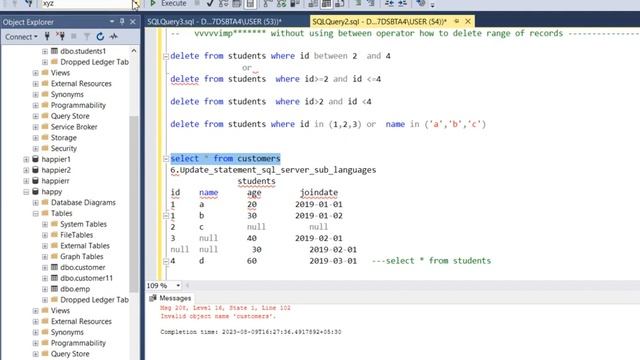Click the Object Explorer vertical scrollbar thumb
This screenshot has height=360, width=640.
point(134,204)
